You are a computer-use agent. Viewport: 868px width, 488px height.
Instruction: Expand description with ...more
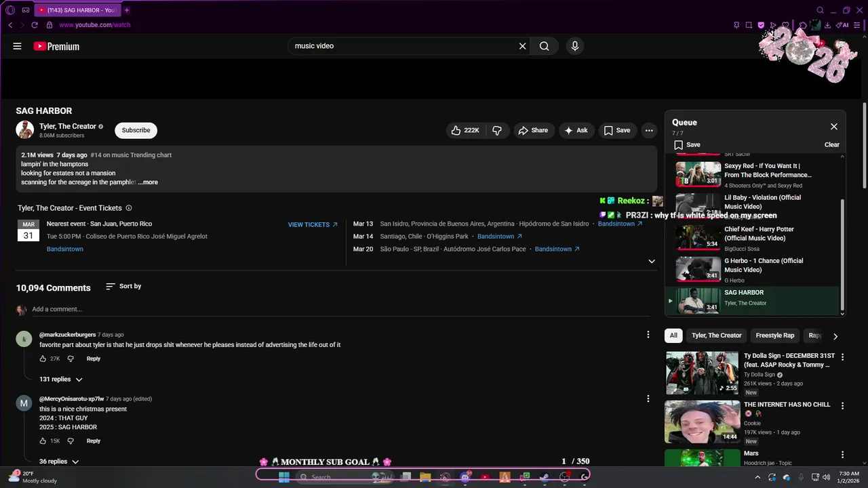coord(148,182)
